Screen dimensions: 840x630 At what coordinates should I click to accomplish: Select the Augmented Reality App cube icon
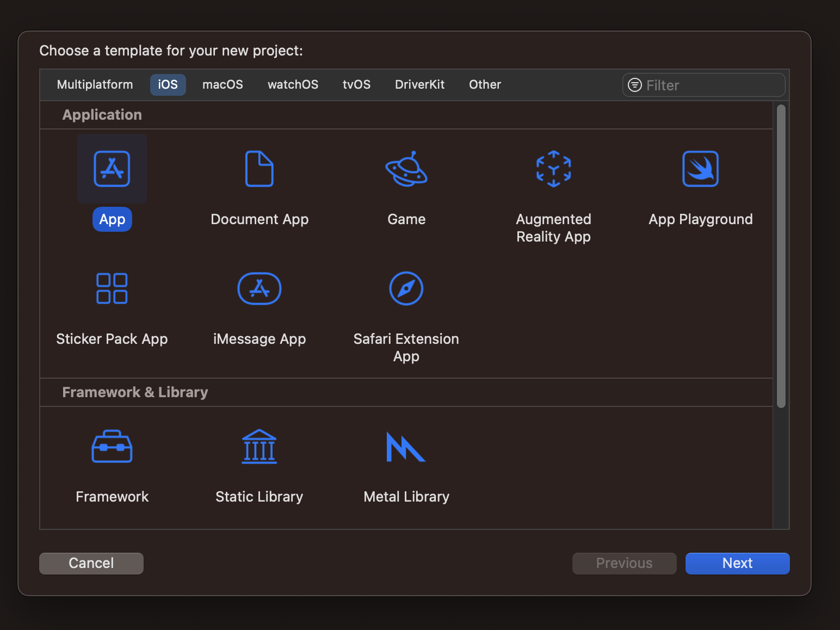point(554,169)
